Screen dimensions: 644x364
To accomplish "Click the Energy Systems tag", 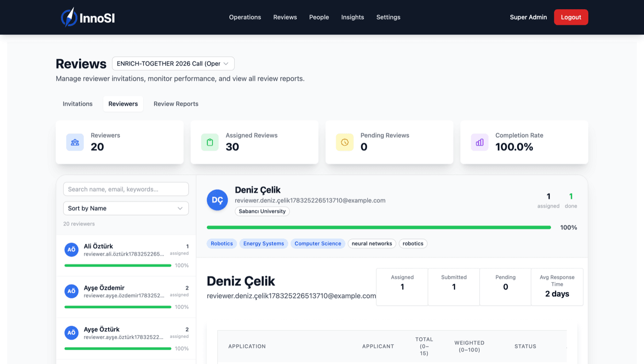I will pyautogui.click(x=264, y=244).
